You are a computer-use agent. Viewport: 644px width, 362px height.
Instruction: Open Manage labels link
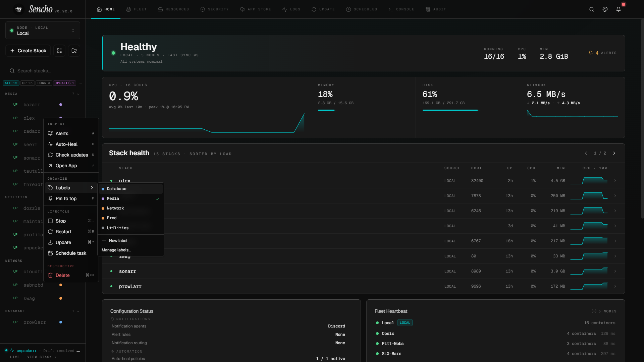click(x=116, y=250)
